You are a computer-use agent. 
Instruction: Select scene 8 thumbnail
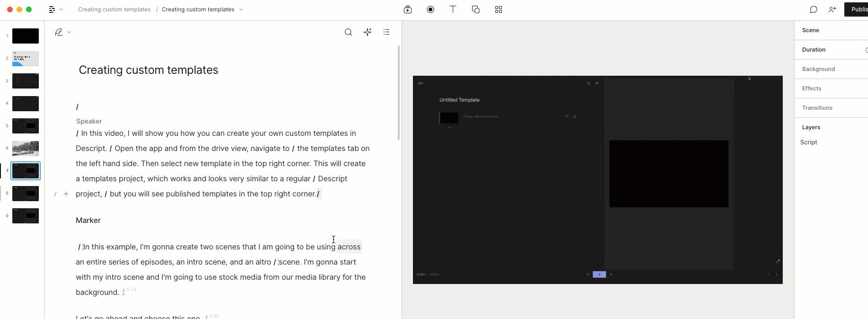click(26, 194)
